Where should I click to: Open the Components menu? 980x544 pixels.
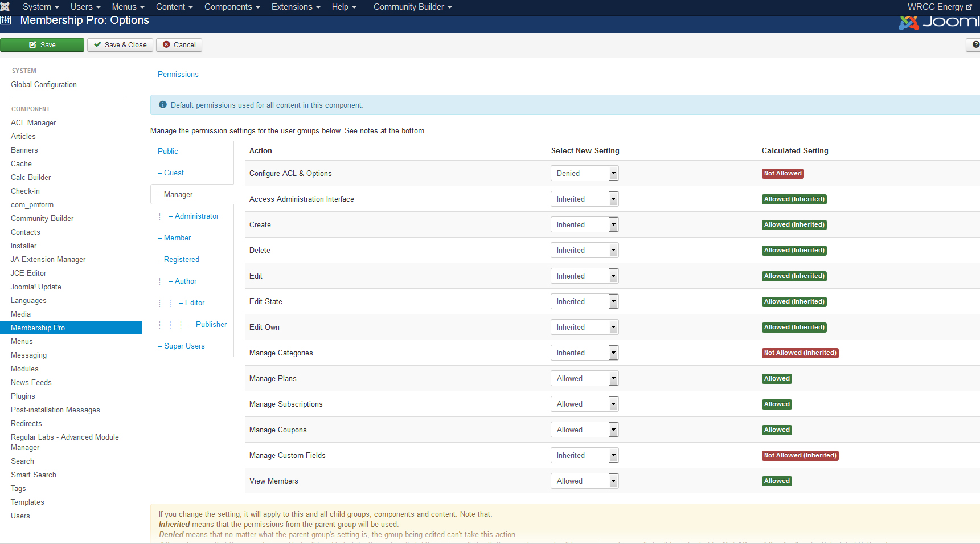tap(232, 7)
